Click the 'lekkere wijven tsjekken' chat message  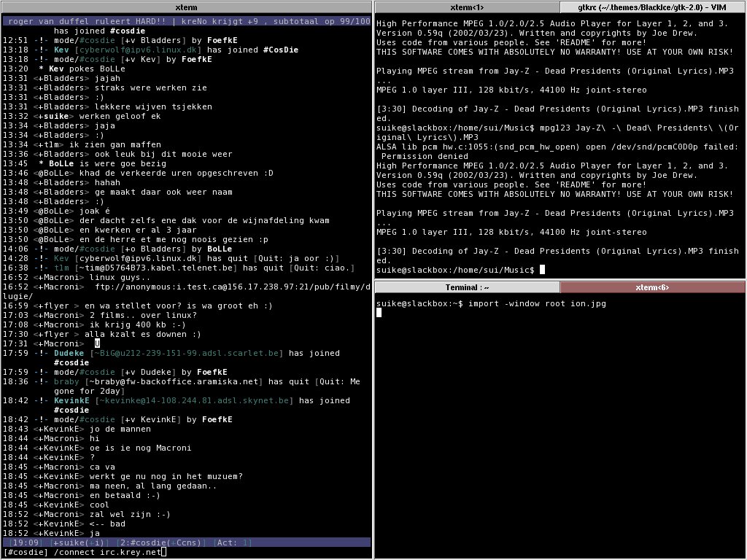153,106
